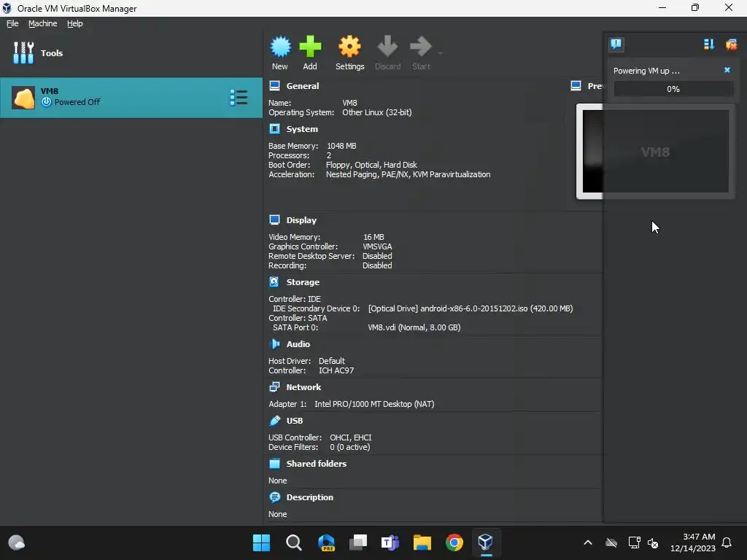
Task: Open the Start button dropdown arrow
Action: click(441, 52)
